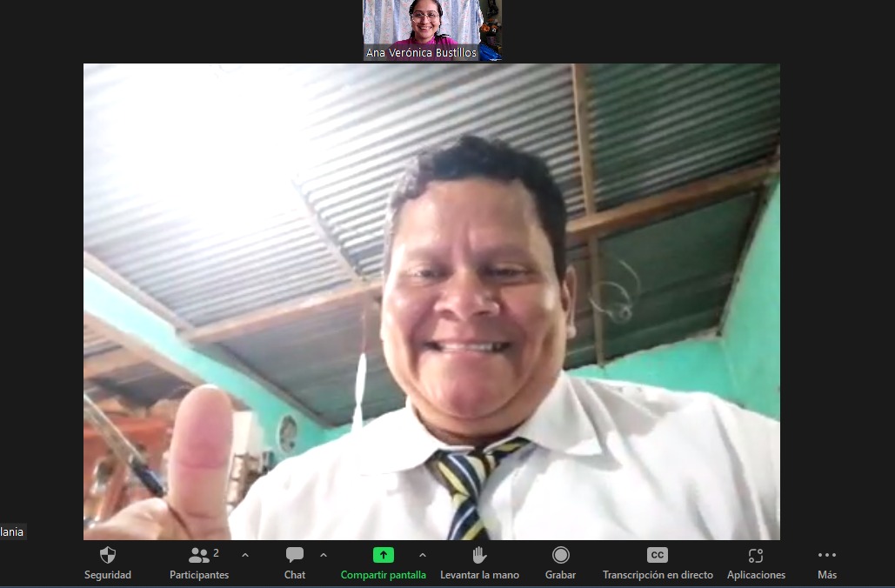Click the main speaker video feed
Screen dimensions: 895x588
[431, 302]
